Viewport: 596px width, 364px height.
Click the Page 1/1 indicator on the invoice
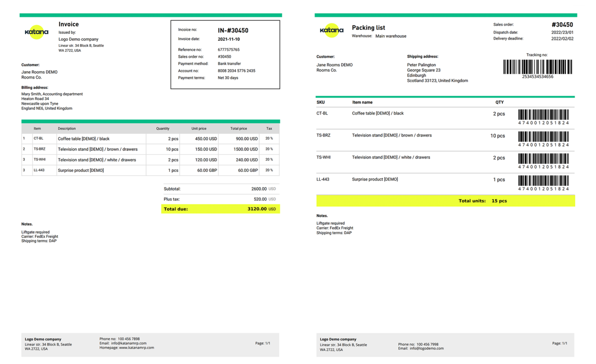[x=262, y=342]
